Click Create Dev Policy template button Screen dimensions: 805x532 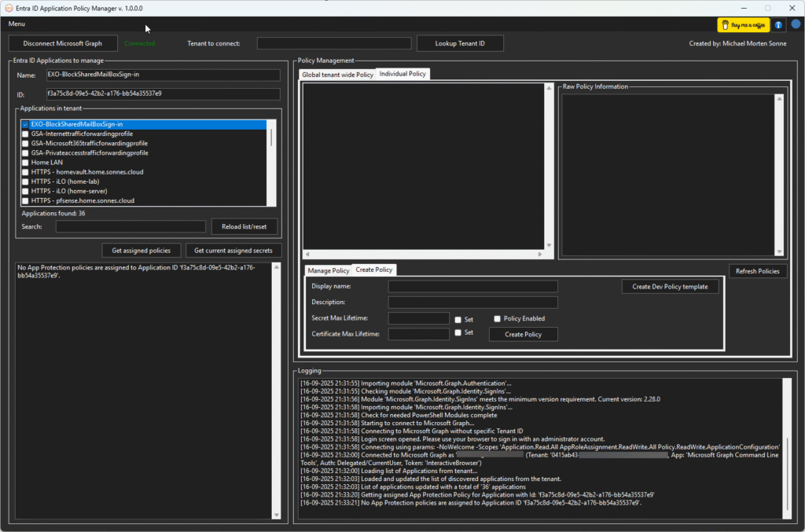[670, 287]
